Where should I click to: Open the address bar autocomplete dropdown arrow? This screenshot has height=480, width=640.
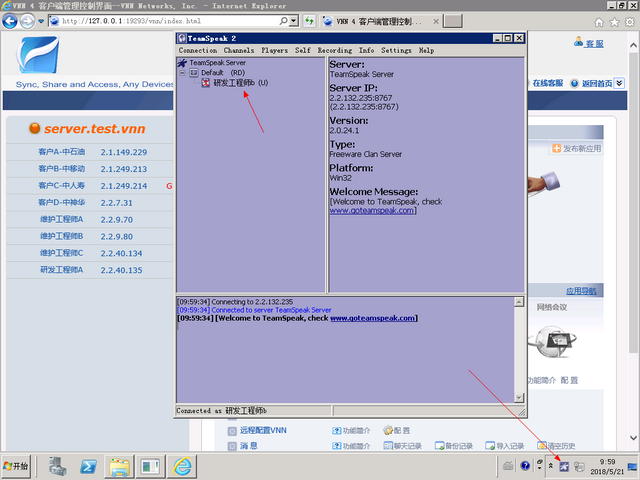click(x=294, y=21)
